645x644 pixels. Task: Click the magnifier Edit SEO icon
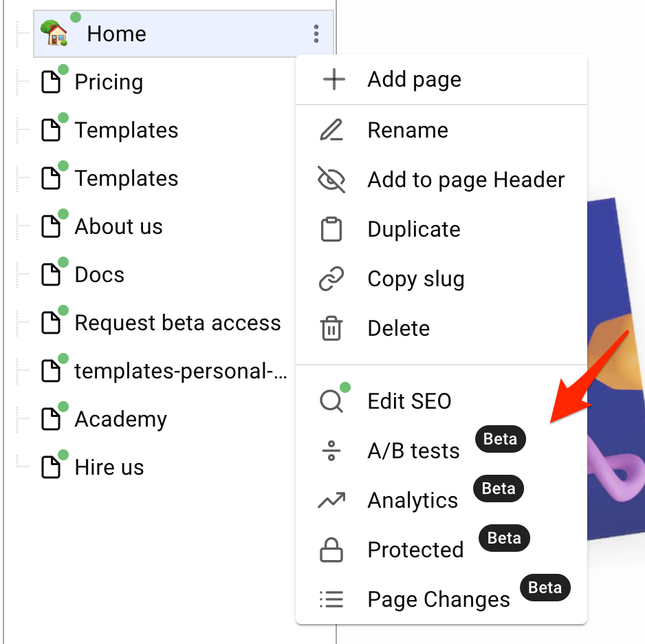[x=331, y=401]
